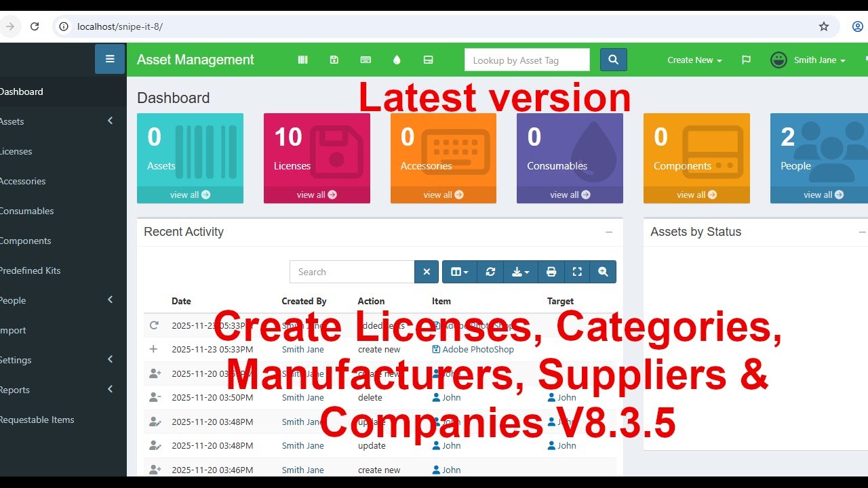Click the browser address bar URL
Viewport: 868px width, 488px height.
tap(120, 26)
